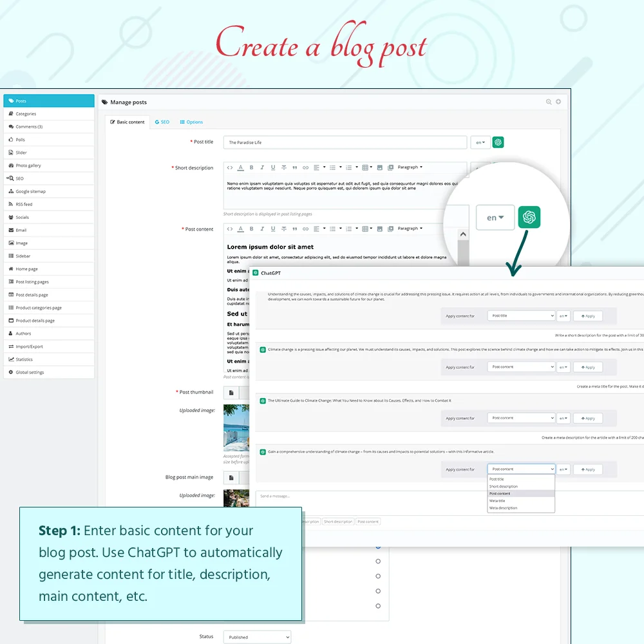This screenshot has height=644, width=644.
Task: Toggle bold formatting in the short description editor
Action: click(251, 167)
